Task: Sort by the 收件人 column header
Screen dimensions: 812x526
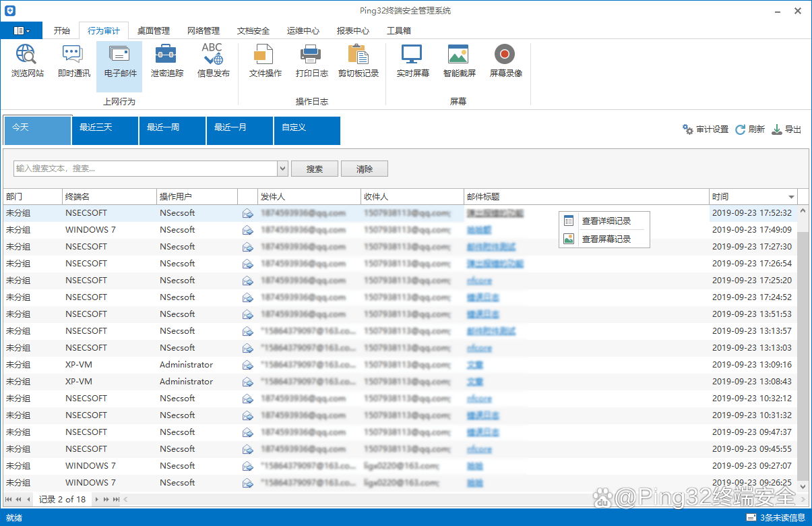Action: [x=412, y=197]
